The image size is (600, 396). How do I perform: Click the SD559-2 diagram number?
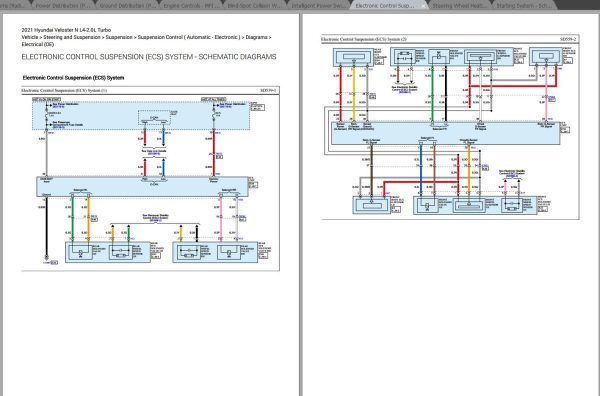click(568, 39)
